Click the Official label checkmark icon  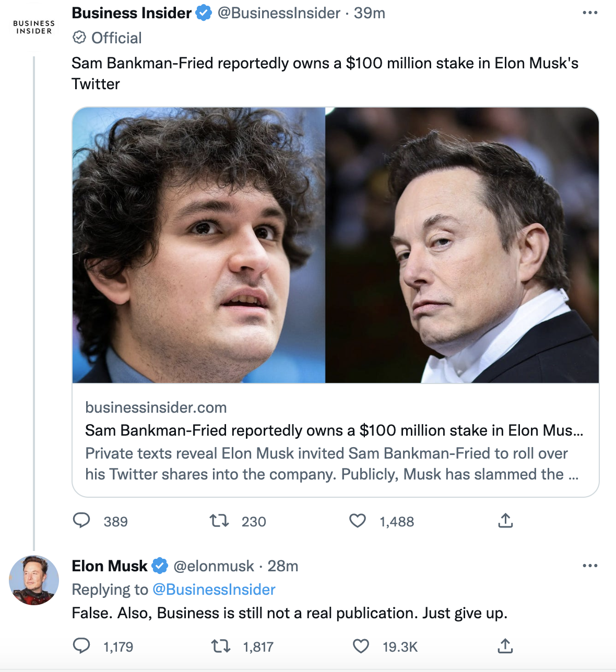[79, 38]
